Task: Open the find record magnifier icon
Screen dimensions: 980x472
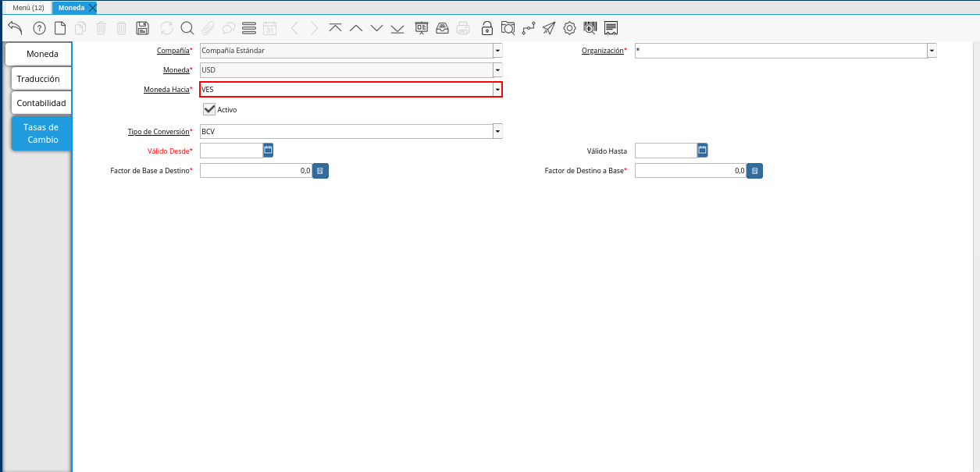Action: point(187,28)
